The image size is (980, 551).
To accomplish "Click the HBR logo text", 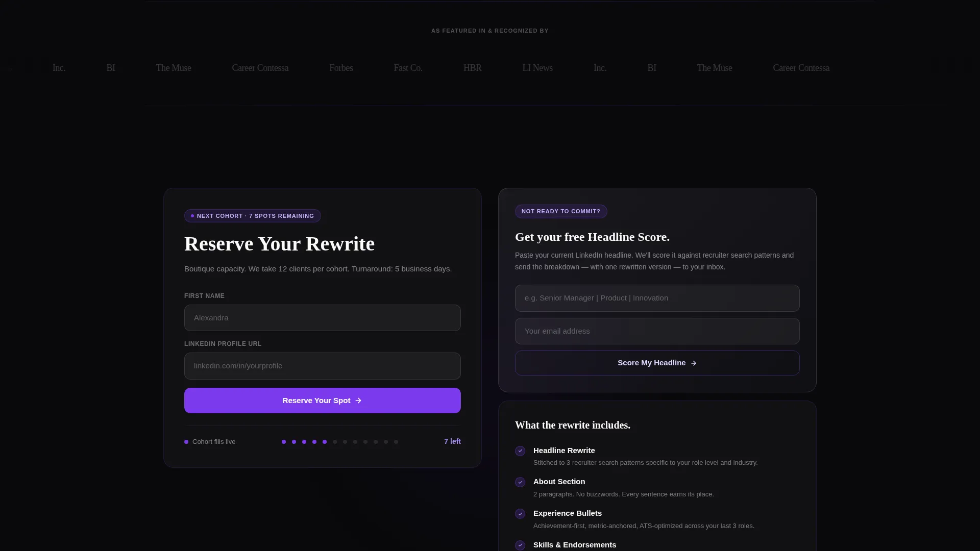I will 472,68.
